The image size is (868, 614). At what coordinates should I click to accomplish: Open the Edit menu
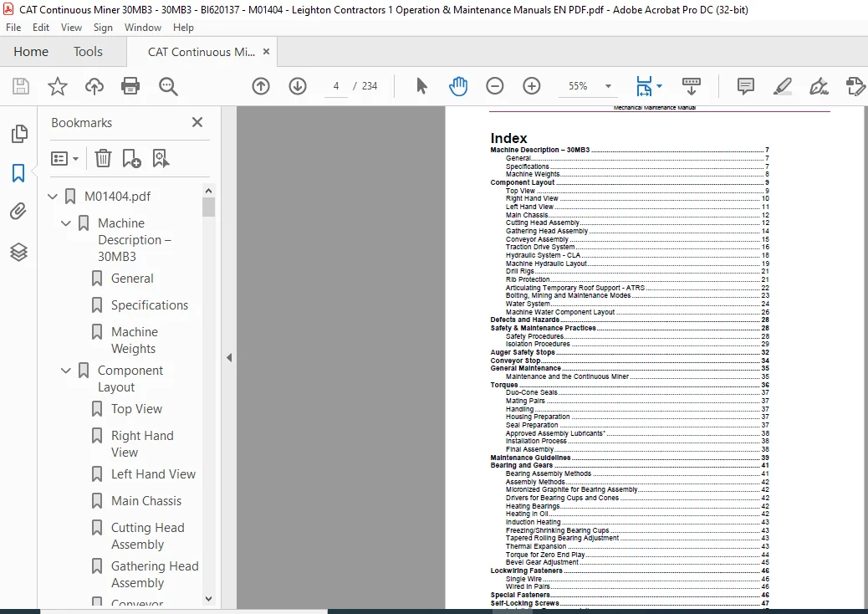(x=40, y=27)
